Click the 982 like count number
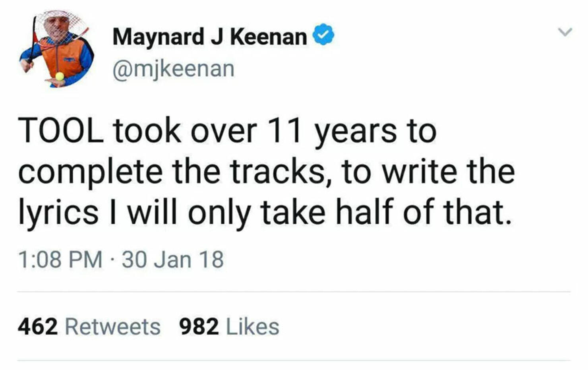588x370 pixels. tap(199, 327)
